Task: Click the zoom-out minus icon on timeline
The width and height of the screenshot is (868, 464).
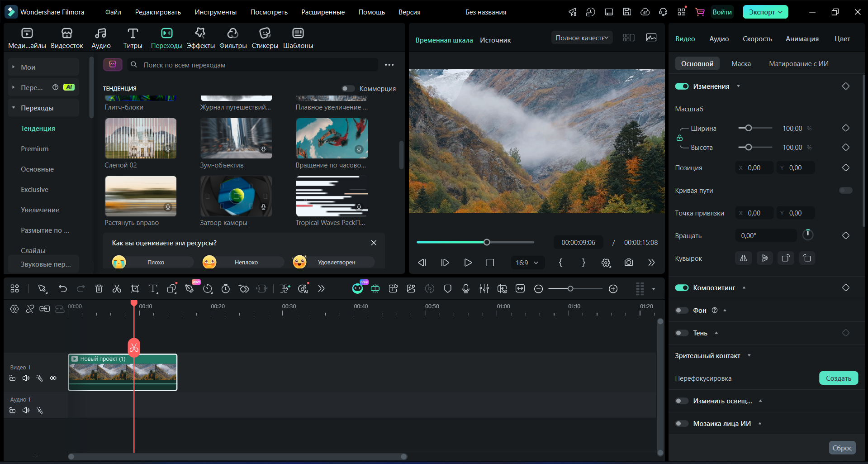Action: (x=538, y=289)
